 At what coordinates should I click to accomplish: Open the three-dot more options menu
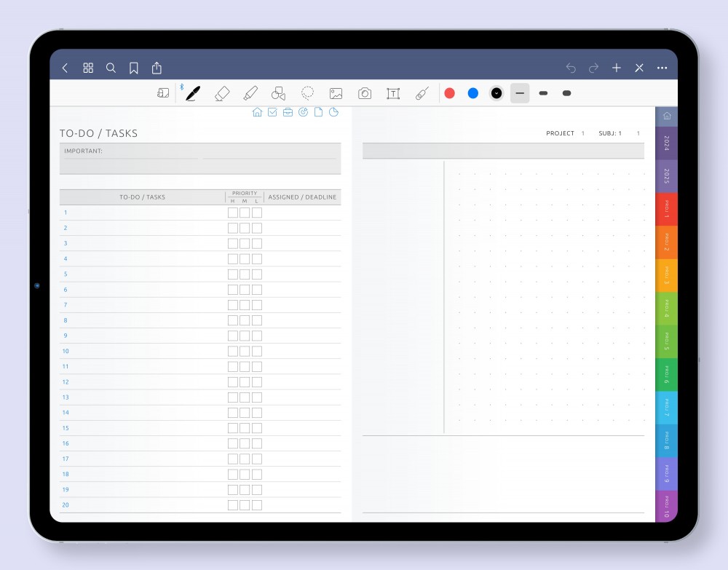coord(662,68)
